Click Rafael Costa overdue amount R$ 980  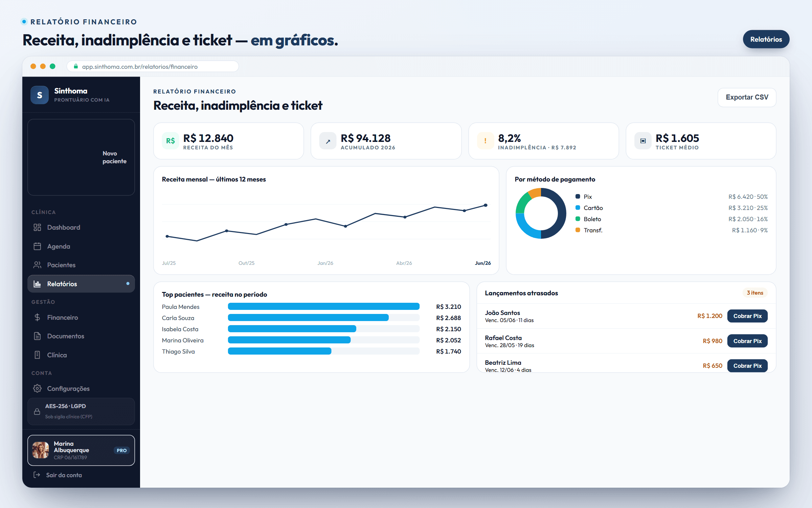pyautogui.click(x=712, y=341)
